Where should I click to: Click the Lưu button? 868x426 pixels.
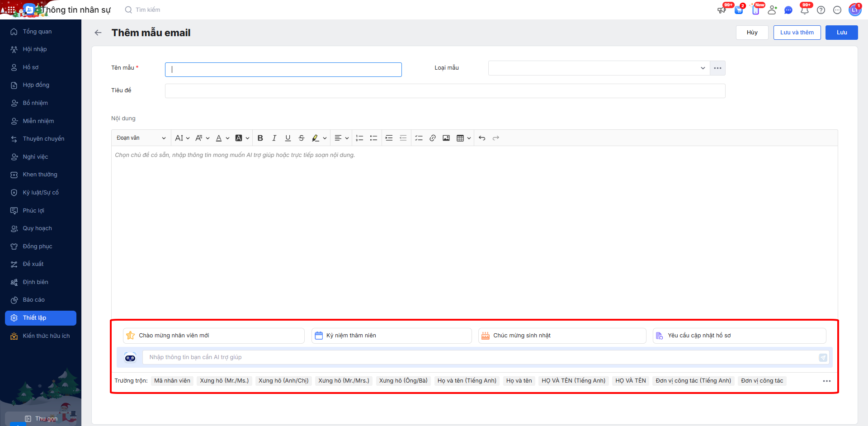pyautogui.click(x=841, y=33)
